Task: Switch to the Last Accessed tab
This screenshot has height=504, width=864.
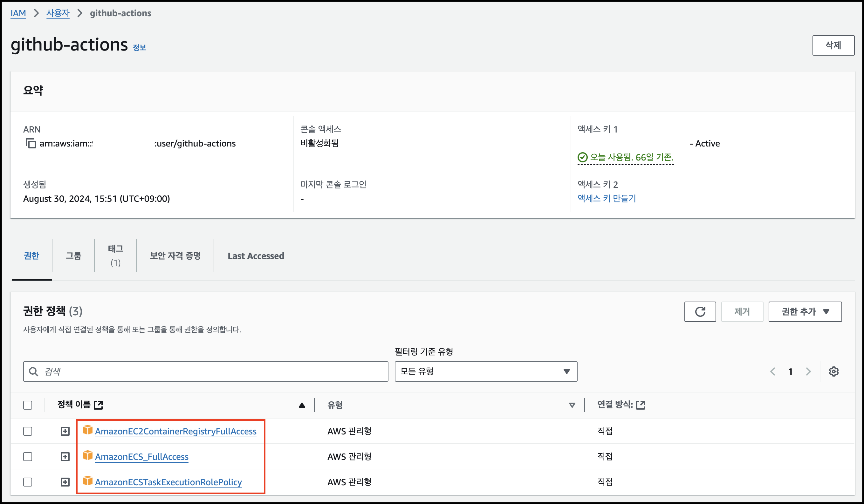Action: coord(256,256)
